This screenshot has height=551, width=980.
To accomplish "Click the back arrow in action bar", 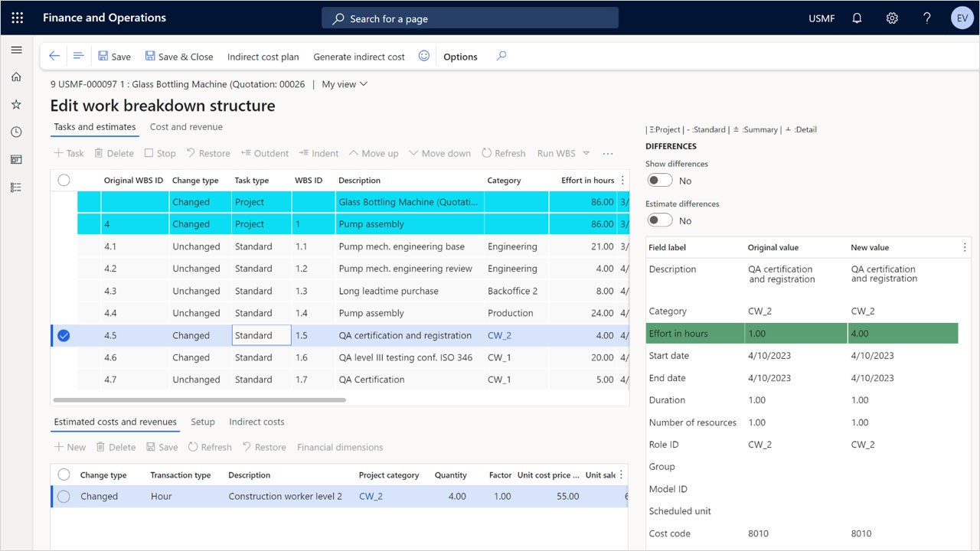I will point(54,56).
